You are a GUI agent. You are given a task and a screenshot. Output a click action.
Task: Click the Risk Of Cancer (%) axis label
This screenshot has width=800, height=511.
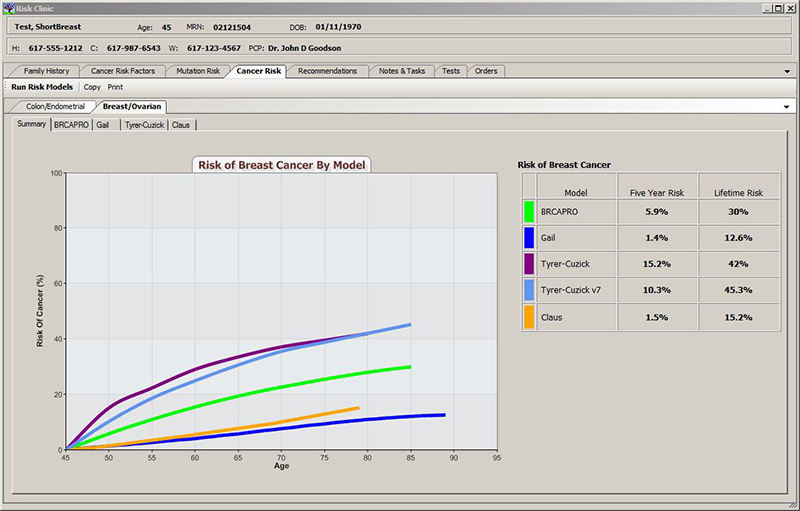coord(40,311)
